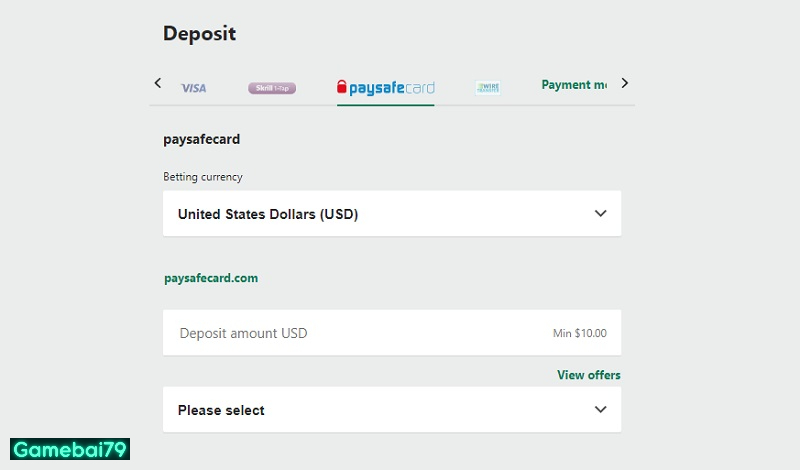This screenshot has width=800, height=470.
Task: Click the View offers link
Action: point(588,375)
